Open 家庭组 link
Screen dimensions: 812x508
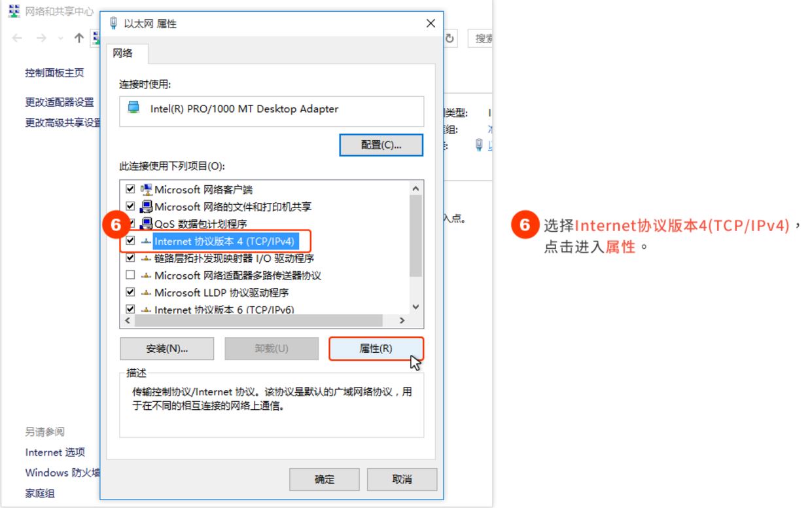(x=40, y=493)
